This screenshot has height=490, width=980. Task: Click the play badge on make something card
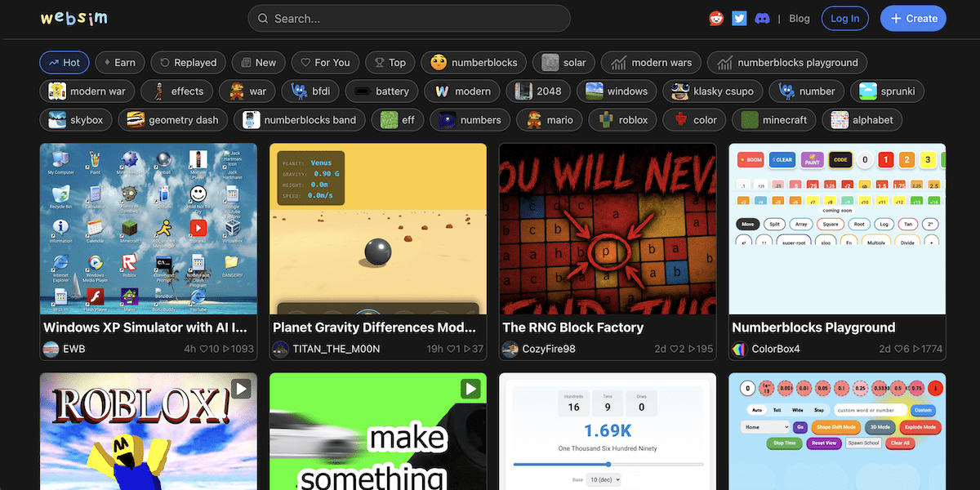[x=470, y=389]
